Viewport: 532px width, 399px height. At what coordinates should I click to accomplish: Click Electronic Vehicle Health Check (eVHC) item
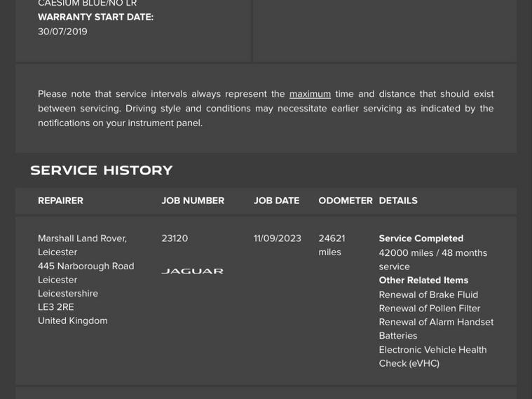point(432,356)
